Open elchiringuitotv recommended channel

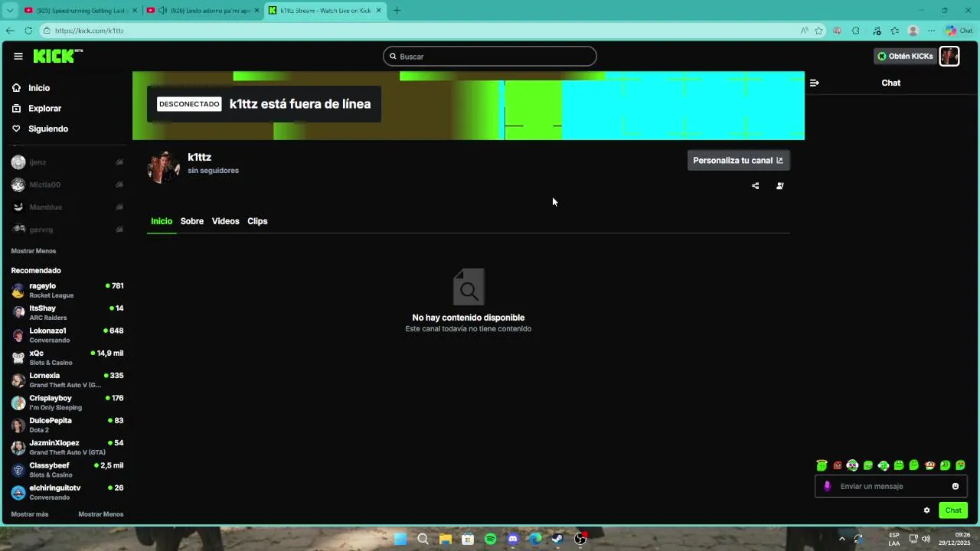[x=67, y=492]
